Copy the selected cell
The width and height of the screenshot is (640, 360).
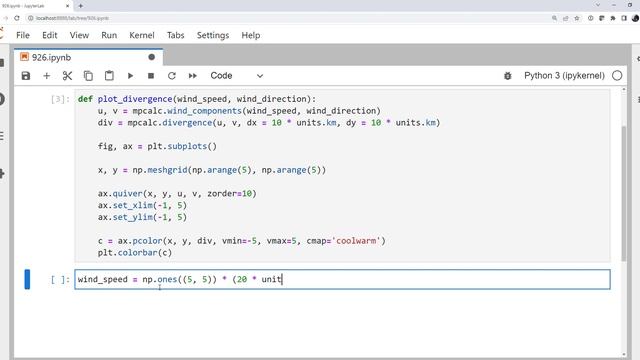(x=88, y=76)
